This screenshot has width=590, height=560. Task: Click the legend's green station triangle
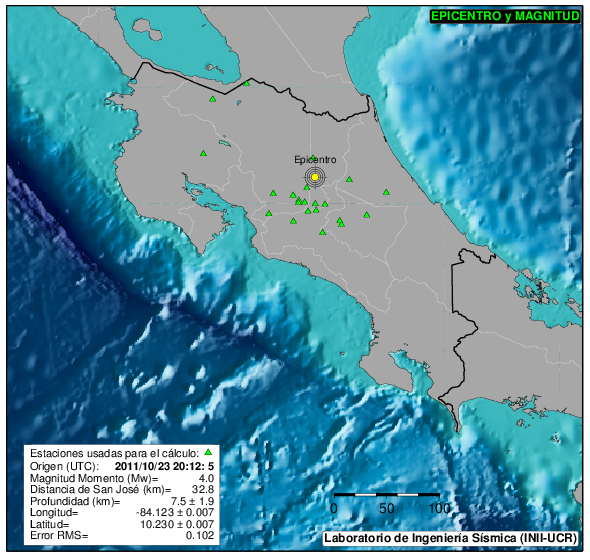click(x=208, y=452)
